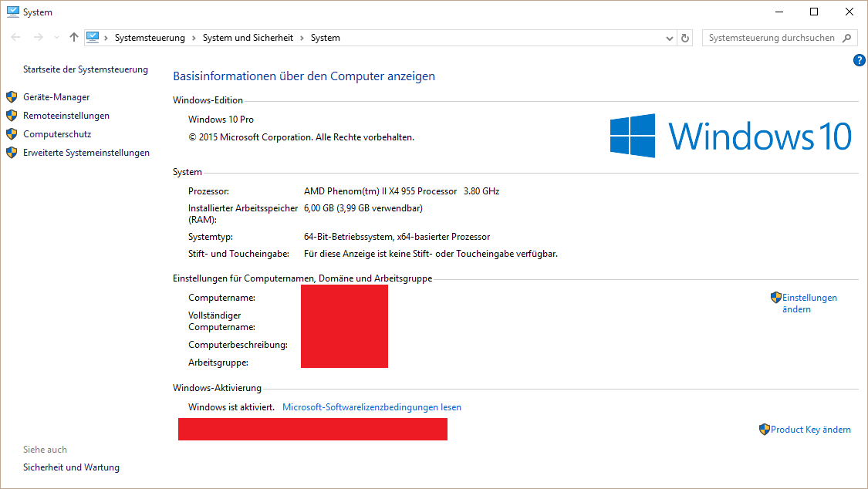This screenshot has height=489, width=868.
Task: Open help with the question mark icon
Action: tap(860, 60)
